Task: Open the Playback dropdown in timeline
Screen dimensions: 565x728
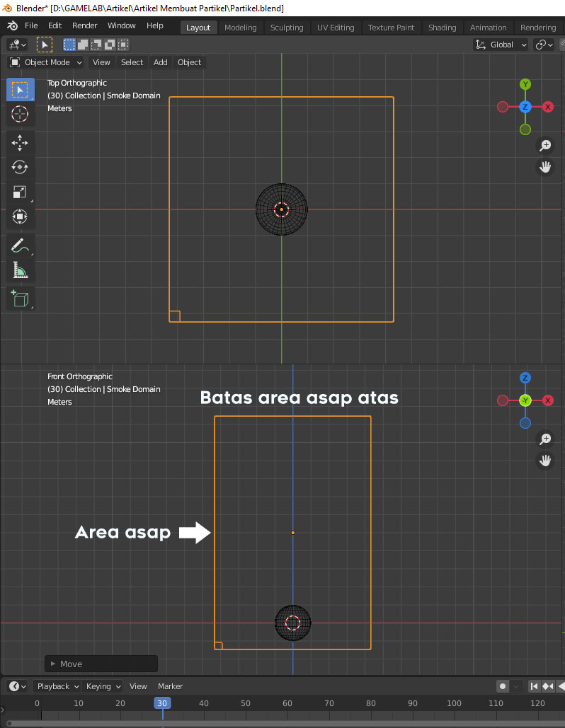Action: click(x=58, y=686)
